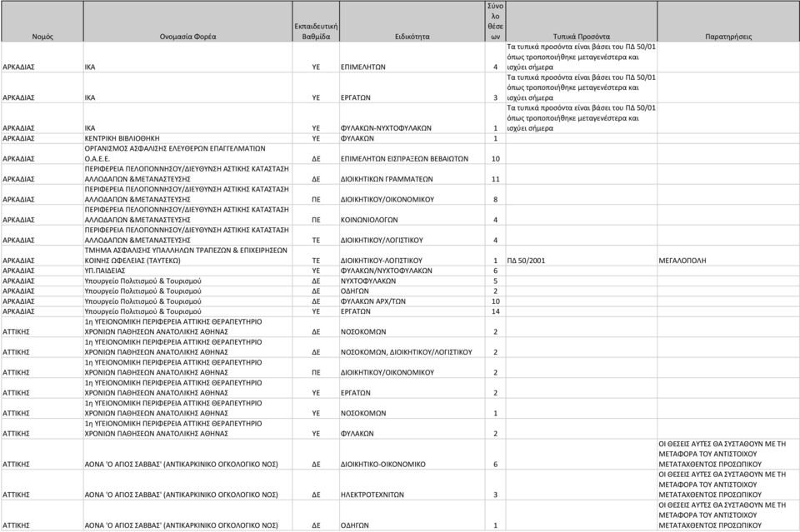Click the 'Ειδικότητα' column header
The width and height of the screenshot is (800, 532).
coord(412,22)
